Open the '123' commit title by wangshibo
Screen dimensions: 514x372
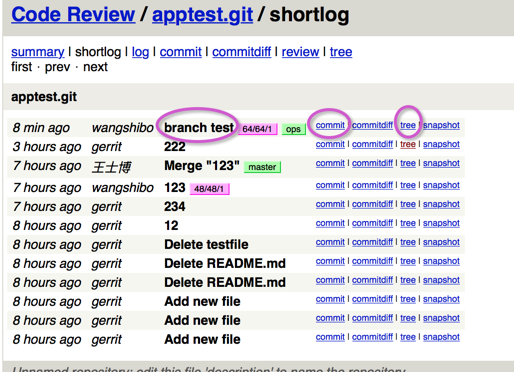click(175, 188)
